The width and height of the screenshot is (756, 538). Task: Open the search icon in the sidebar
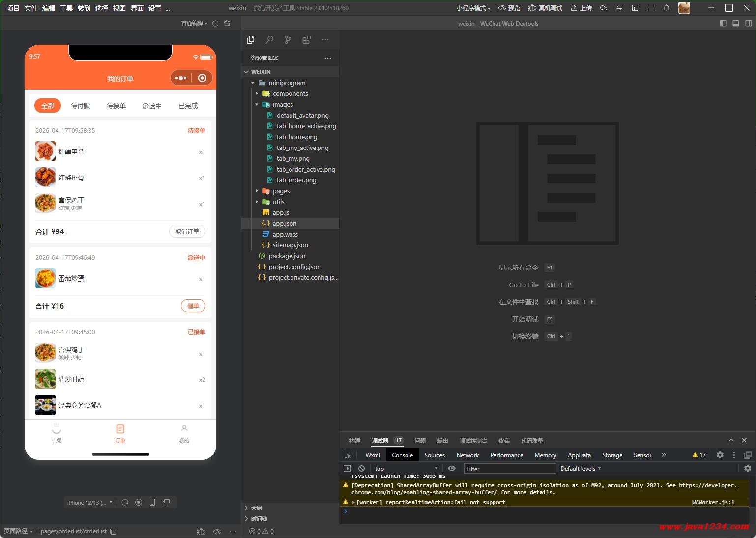coord(269,40)
